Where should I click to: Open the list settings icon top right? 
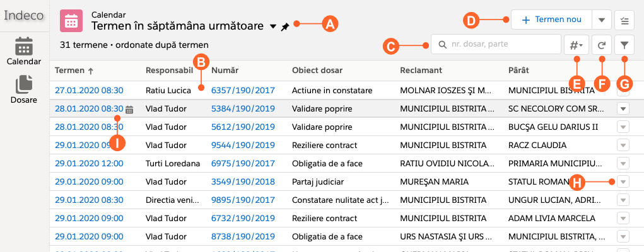624,20
